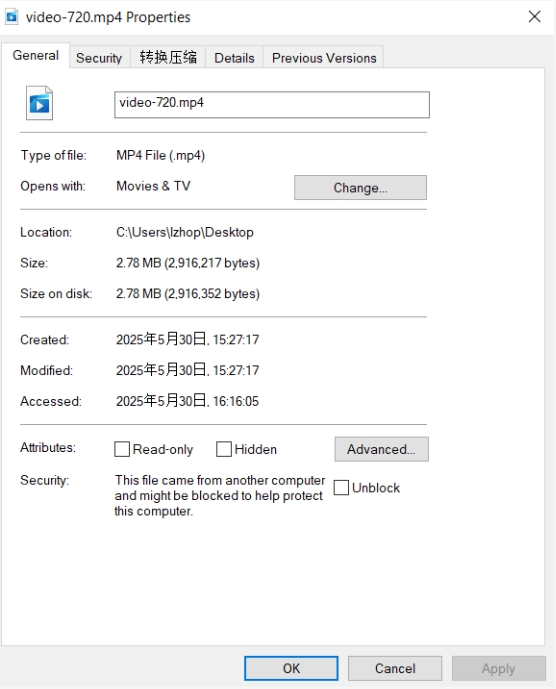Go to the Details tab
This screenshot has width=556, height=689.
[x=234, y=58]
